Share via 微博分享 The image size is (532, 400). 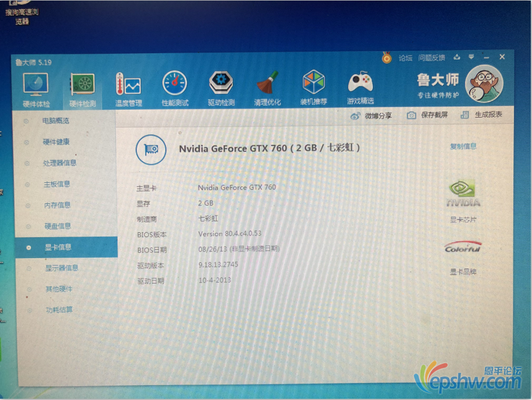pos(371,116)
